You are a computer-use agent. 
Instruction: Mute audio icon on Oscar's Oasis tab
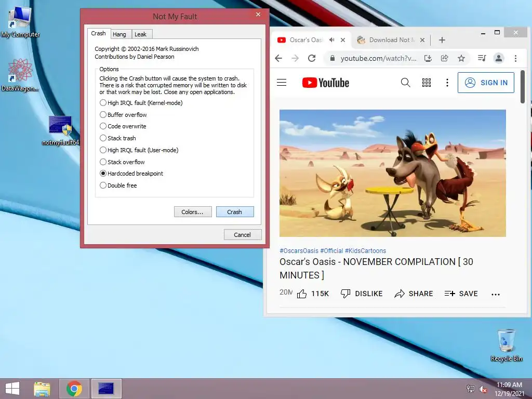pyautogui.click(x=332, y=39)
